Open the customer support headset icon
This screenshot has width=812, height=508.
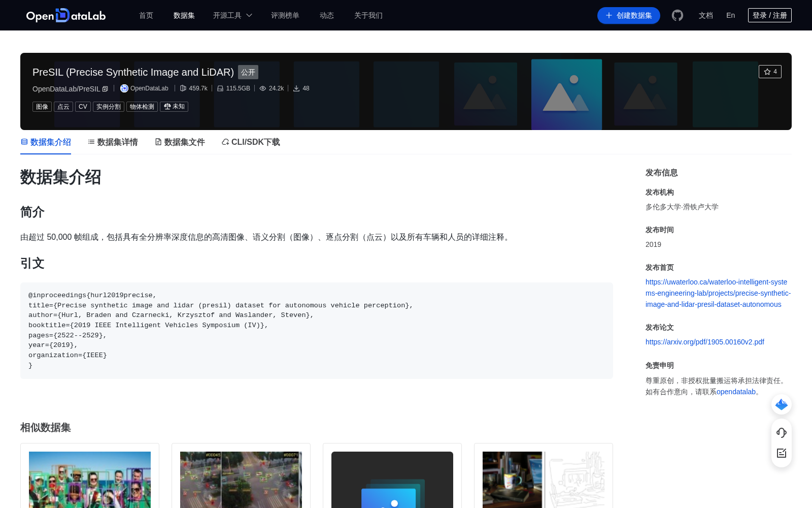pyautogui.click(x=782, y=432)
